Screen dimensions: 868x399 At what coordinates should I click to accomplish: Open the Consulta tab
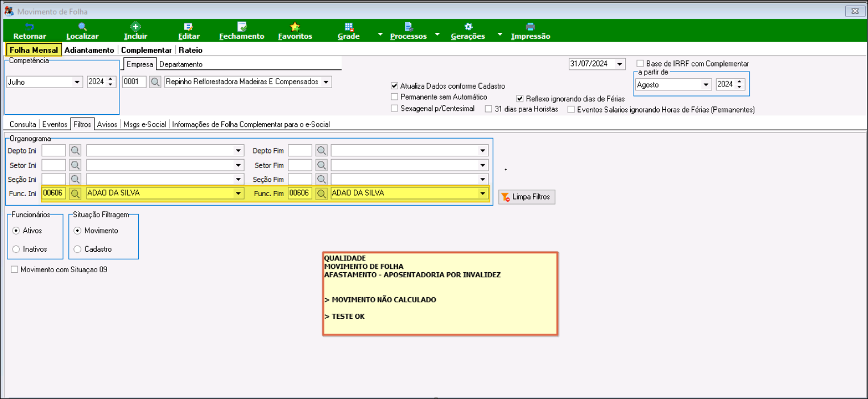point(23,124)
